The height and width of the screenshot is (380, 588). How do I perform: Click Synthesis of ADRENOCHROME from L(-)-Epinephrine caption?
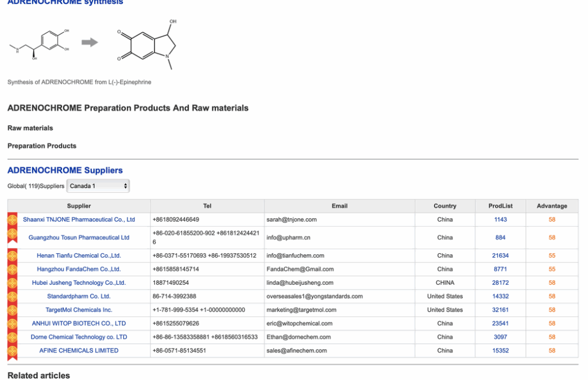[79, 82]
